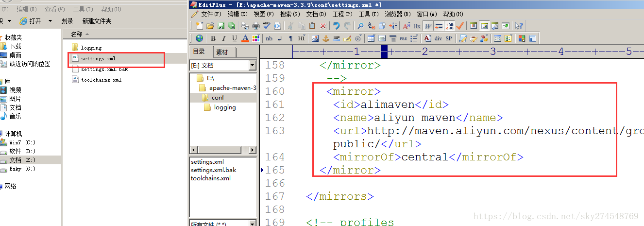Toggle Bold formatting button

[x=213, y=38]
